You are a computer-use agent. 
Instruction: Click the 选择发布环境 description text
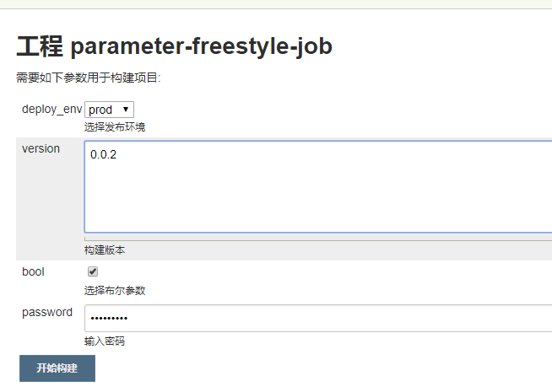(x=115, y=127)
